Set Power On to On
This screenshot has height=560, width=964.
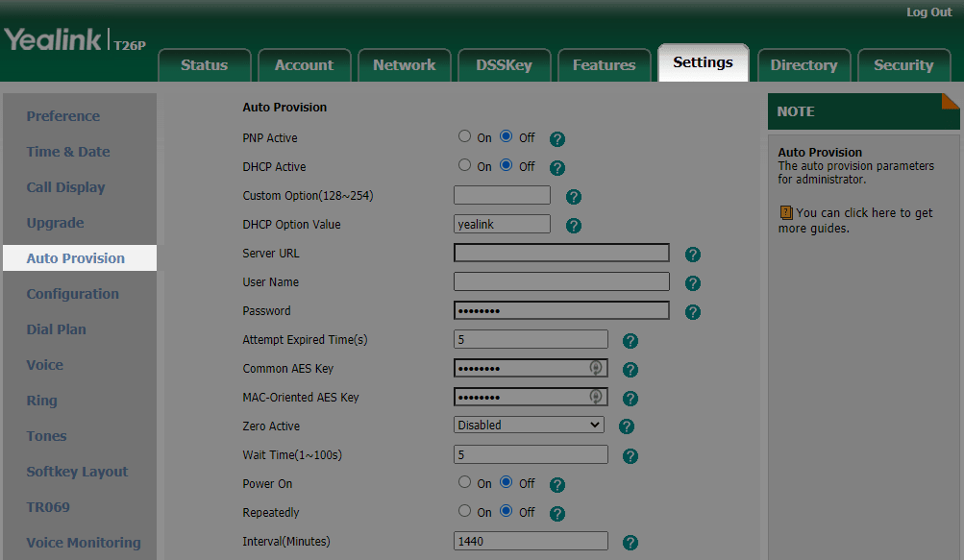464,482
